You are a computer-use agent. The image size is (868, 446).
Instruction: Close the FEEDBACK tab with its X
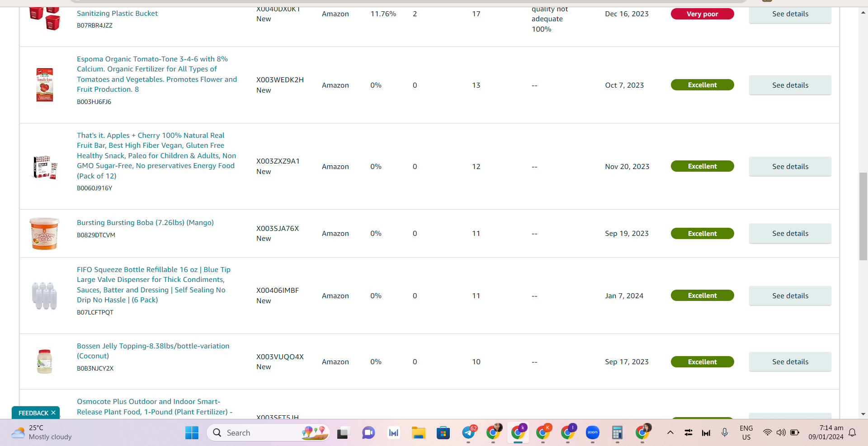pos(53,413)
